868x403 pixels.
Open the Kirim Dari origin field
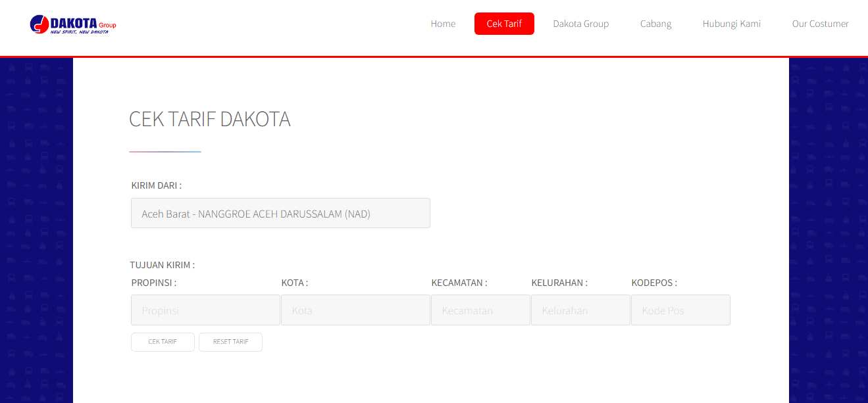coord(280,213)
